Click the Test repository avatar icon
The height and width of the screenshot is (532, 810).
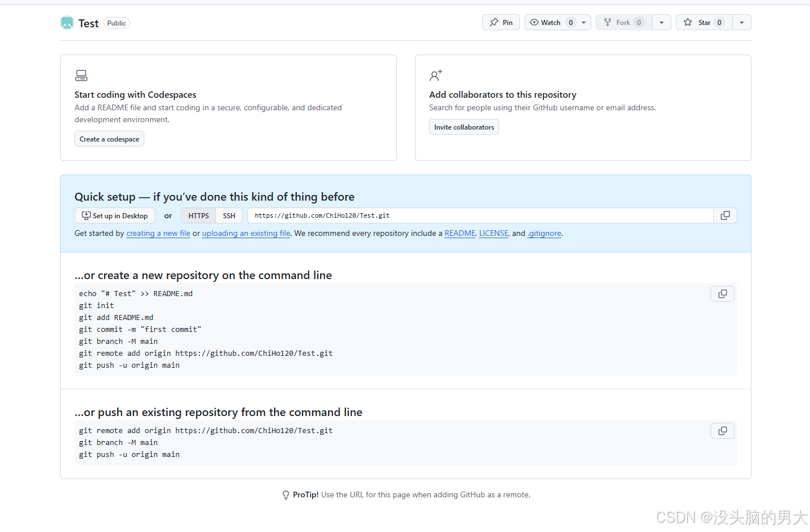(67, 23)
